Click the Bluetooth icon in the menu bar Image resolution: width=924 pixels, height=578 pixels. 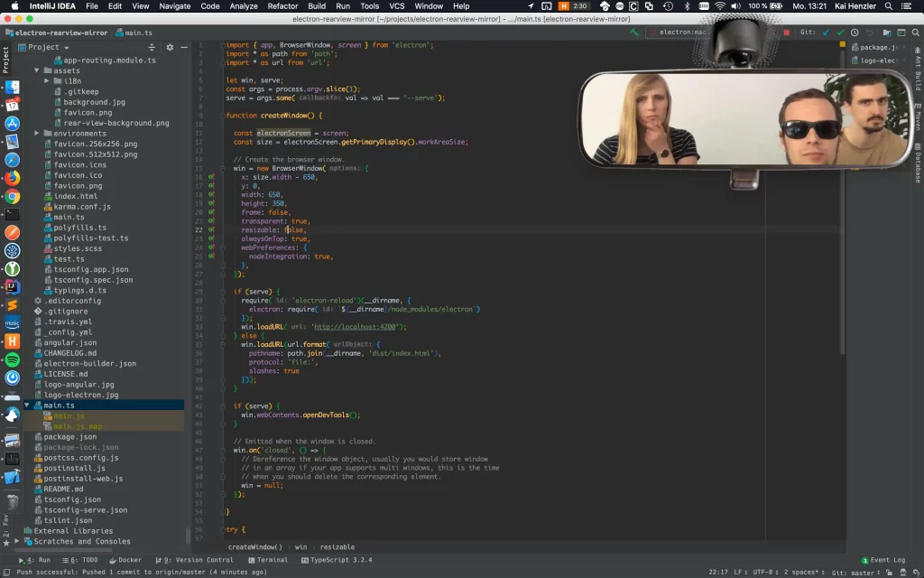point(687,6)
